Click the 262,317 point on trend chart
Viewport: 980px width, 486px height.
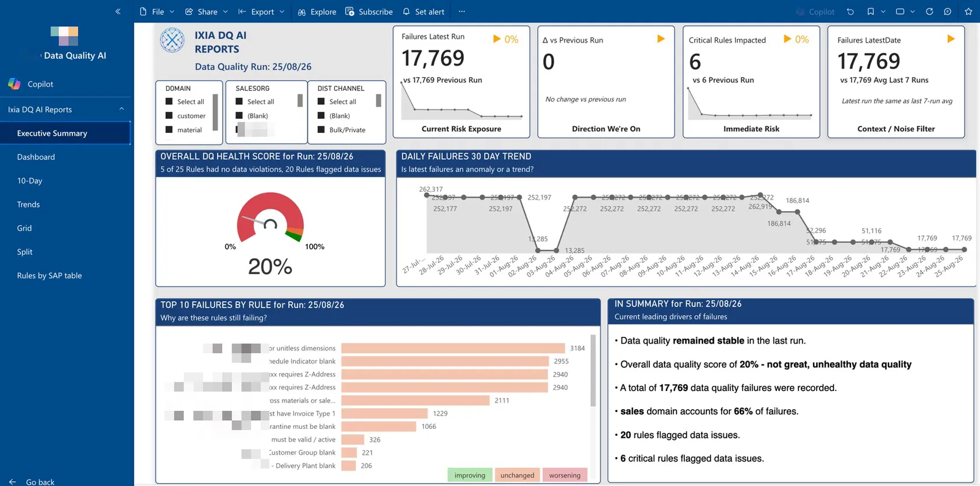click(x=426, y=196)
